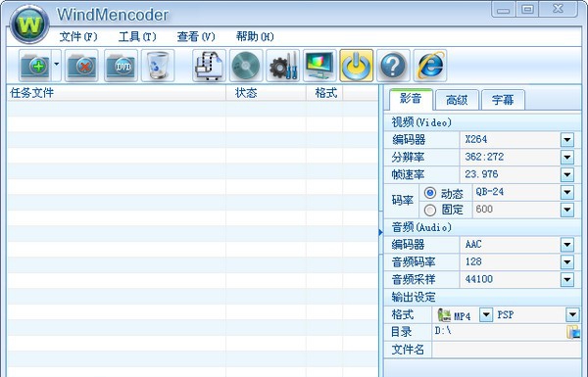Close the WindMencoder window
Viewport: 588px width, 377px height.
[558, 10]
